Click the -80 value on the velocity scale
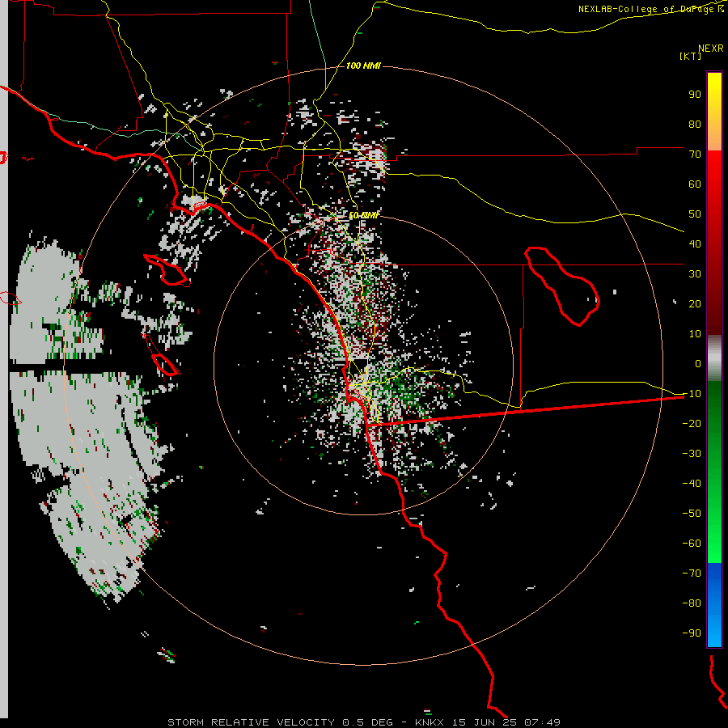 [x=692, y=603]
